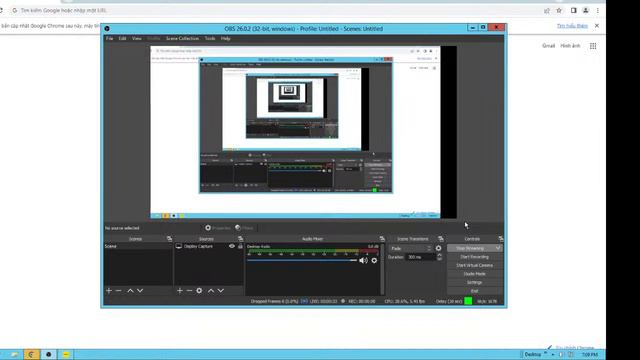Pop out the Sources dock icon
Screen dimensions: 640x360
(240, 238)
